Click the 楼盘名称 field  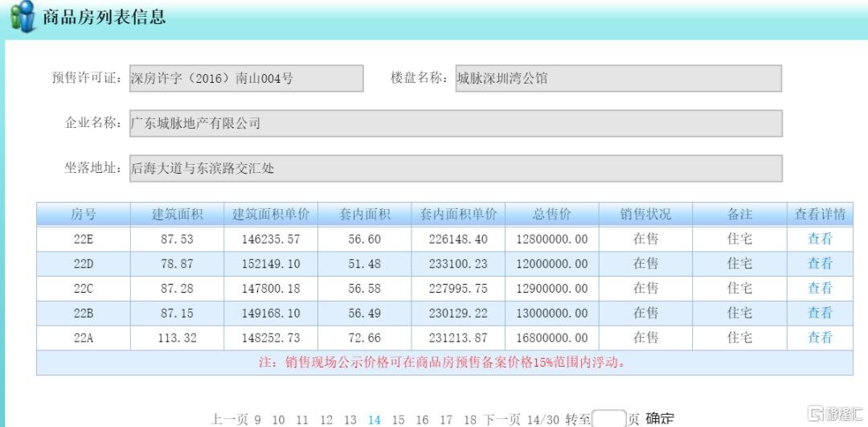click(x=618, y=79)
